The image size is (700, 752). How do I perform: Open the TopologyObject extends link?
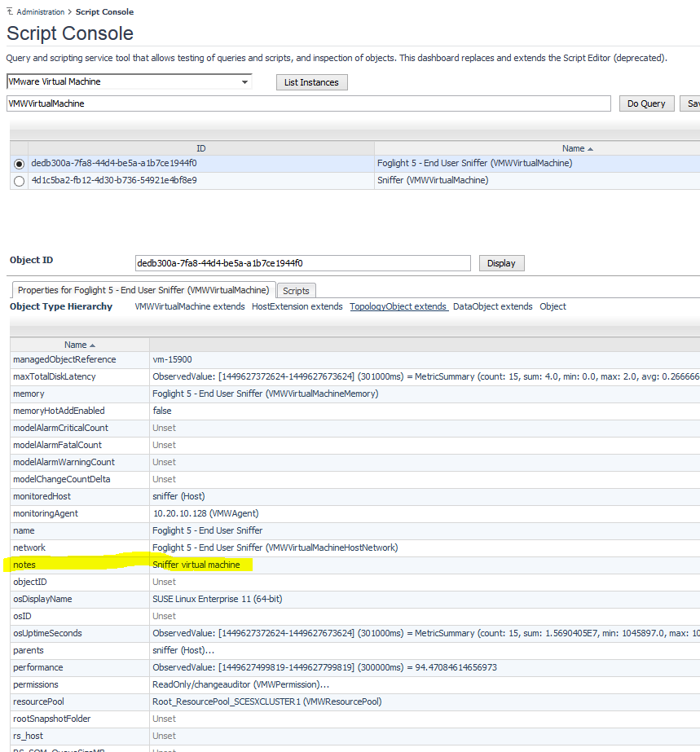pyautogui.click(x=398, y=306)
